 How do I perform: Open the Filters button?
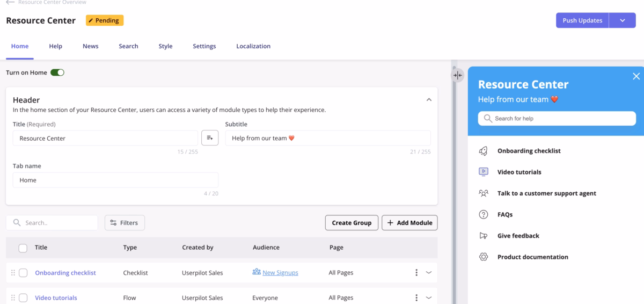click(x=125, y=223)
